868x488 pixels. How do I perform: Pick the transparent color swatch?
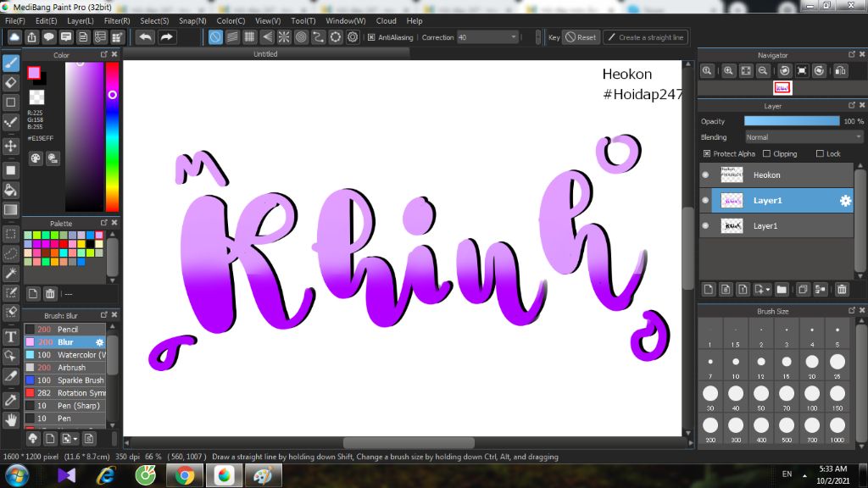pyautogui.click(x=36, y=97)
